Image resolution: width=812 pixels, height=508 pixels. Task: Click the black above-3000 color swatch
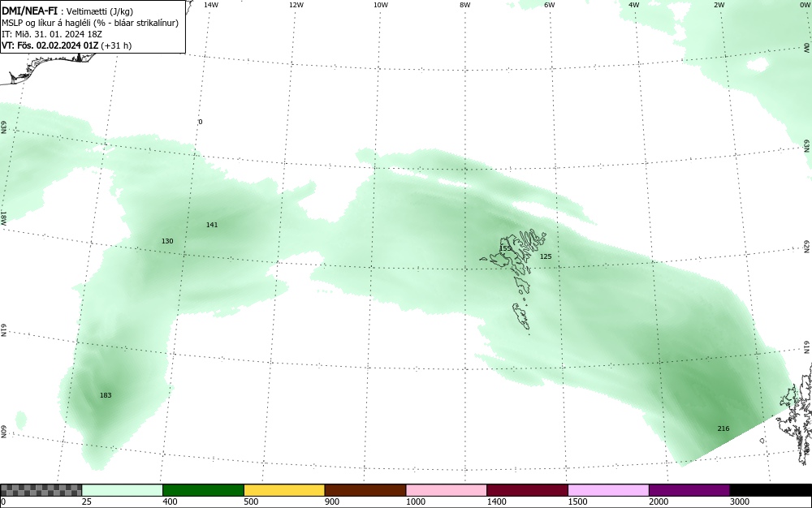tap(771, 490)
